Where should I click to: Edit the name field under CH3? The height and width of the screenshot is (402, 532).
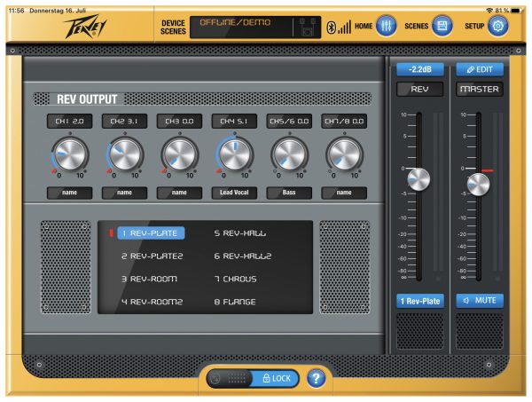pyautogui.click(x=179, y=193)
